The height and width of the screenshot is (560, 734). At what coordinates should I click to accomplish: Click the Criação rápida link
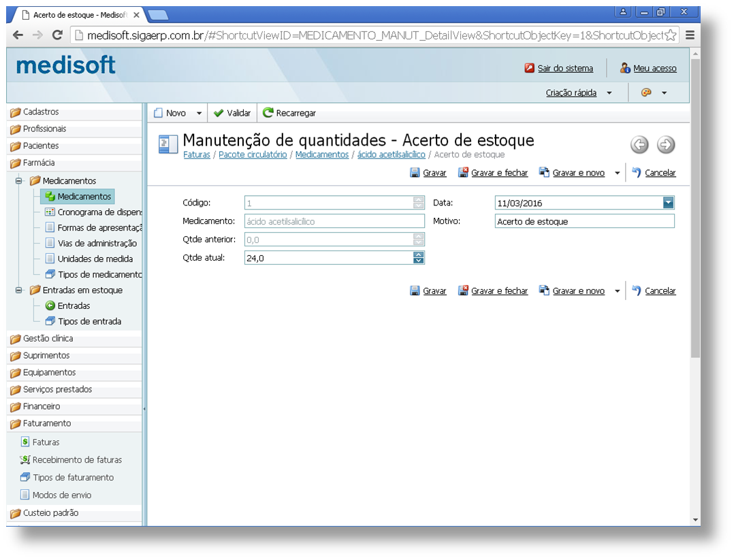[571, 93]
